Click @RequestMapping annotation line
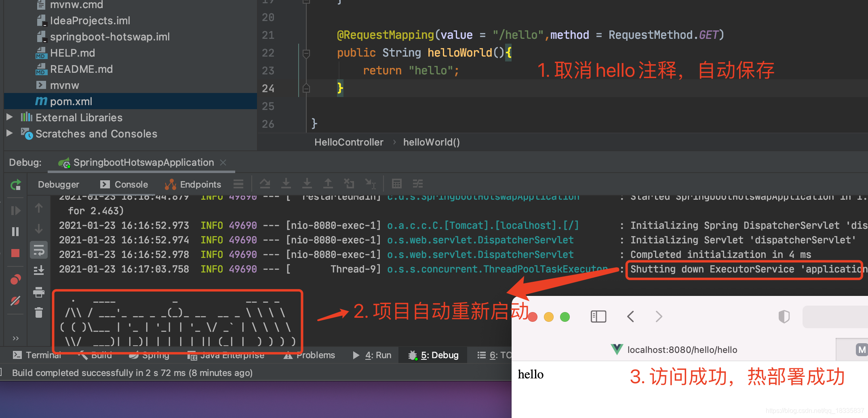The image size is (868, 418). coord(530,35)
